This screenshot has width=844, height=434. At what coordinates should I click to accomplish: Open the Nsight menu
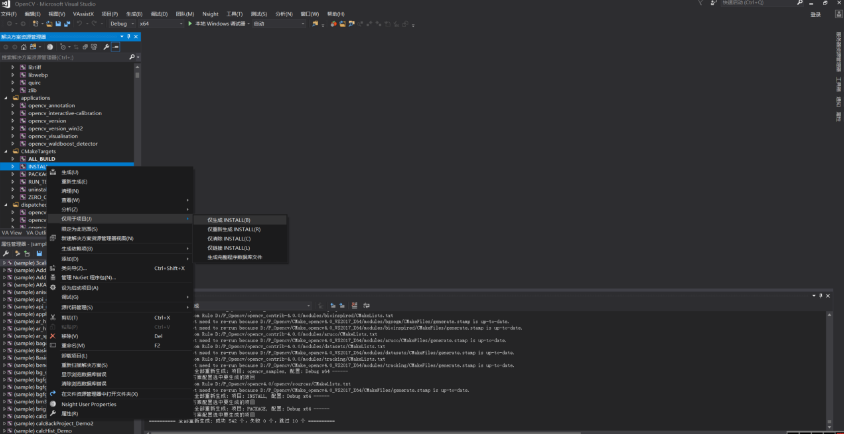coord(210,14)
